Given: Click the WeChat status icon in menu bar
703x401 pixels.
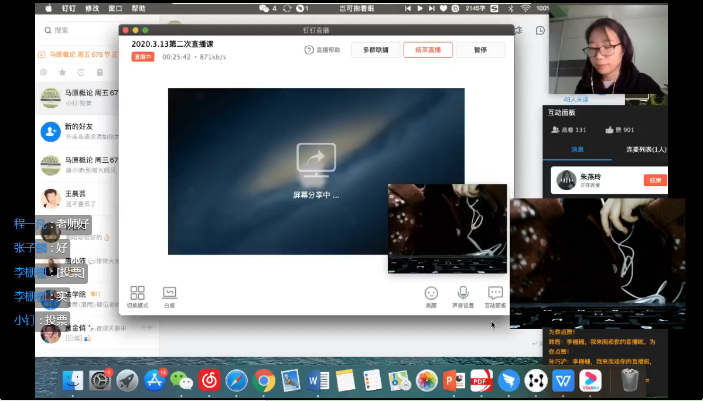Looking at the screenshot, I should point(264,8).
